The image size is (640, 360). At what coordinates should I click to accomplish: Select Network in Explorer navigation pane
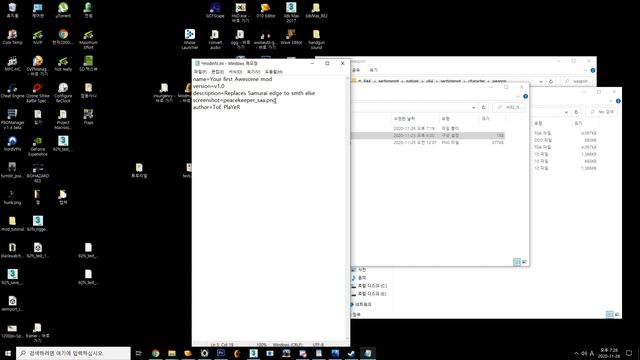(361, 304)
